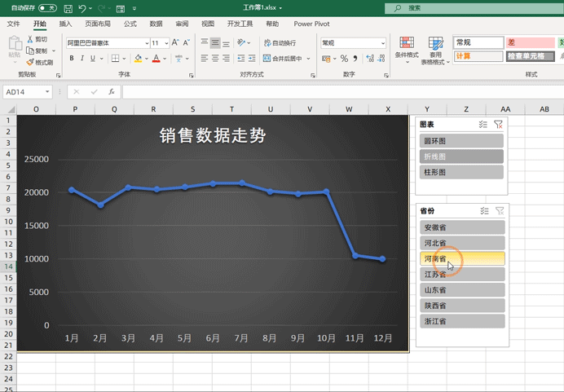Apply the 检查单元格 cell style

pyautogui.click(x=531, y=56)
